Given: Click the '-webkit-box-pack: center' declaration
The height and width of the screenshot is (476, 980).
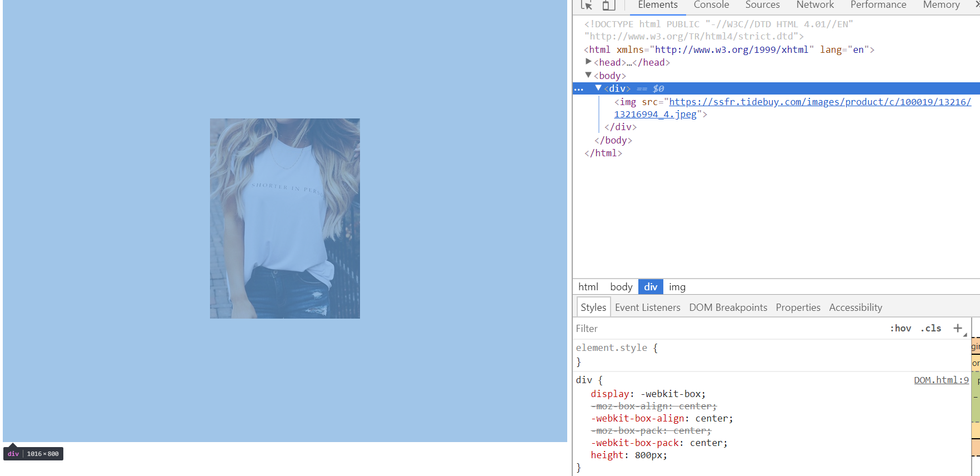Looking at the screenshot, I should tap(659, 443).
